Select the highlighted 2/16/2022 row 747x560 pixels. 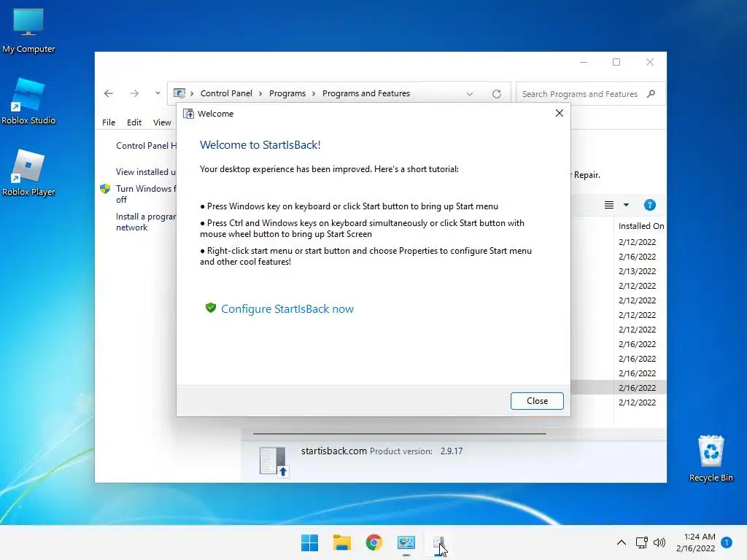[x=619, y=388]
